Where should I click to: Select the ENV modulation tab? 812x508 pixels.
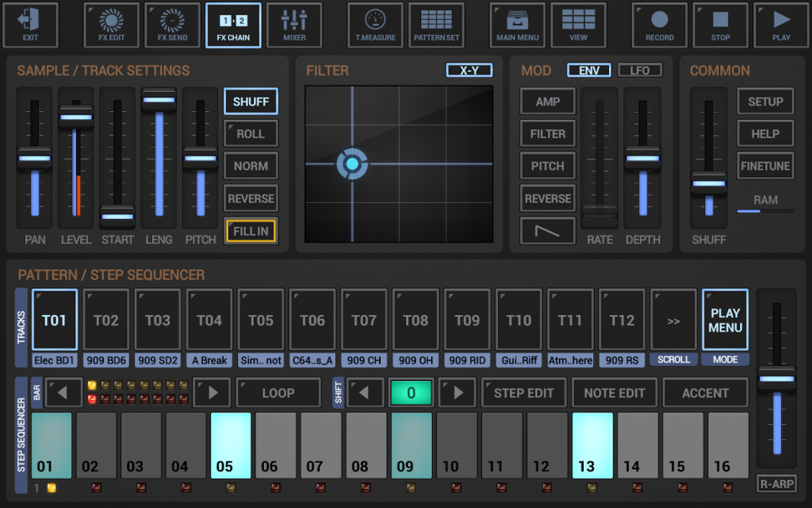[588, 71]
